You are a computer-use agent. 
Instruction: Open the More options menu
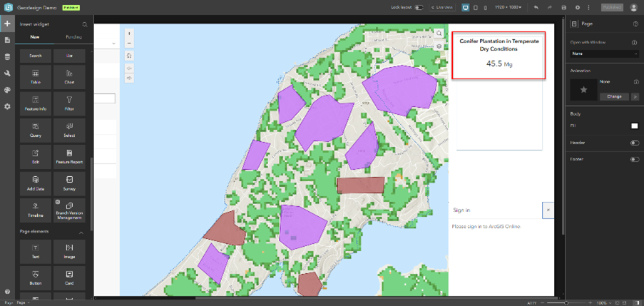pos(588,7)
